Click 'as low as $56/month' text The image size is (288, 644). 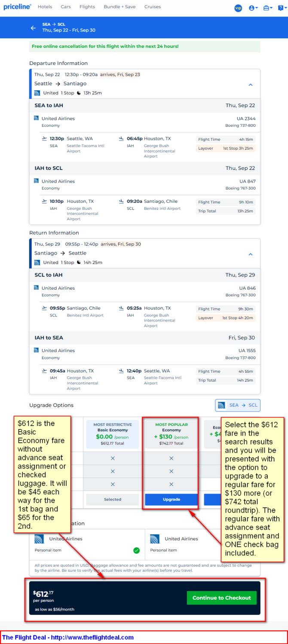(55, 609)
